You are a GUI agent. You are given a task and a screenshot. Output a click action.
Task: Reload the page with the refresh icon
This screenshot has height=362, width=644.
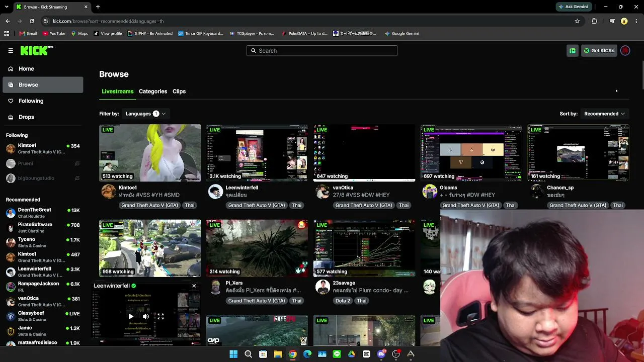coord(32,21)
